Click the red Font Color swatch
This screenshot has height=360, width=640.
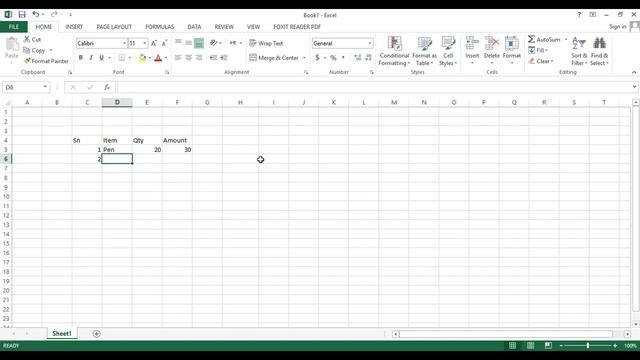coord(158,58)
